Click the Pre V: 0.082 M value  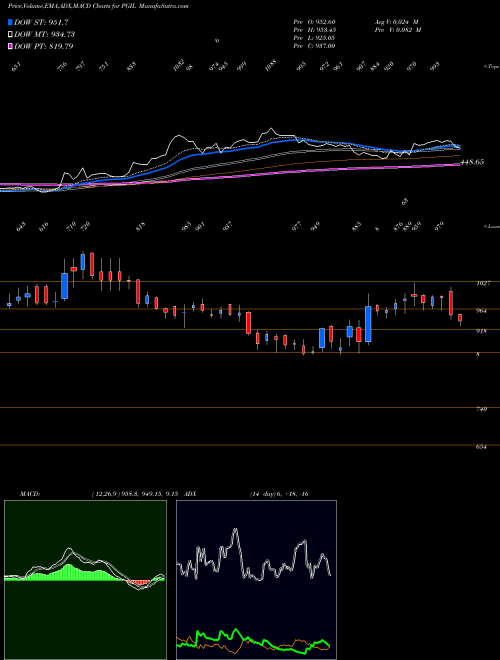398,30
